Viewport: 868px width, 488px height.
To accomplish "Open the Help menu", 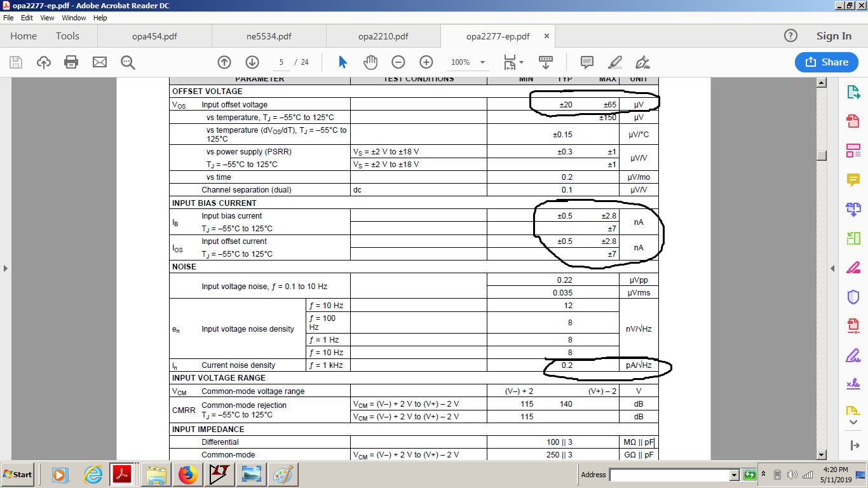I will click(100, 18).
